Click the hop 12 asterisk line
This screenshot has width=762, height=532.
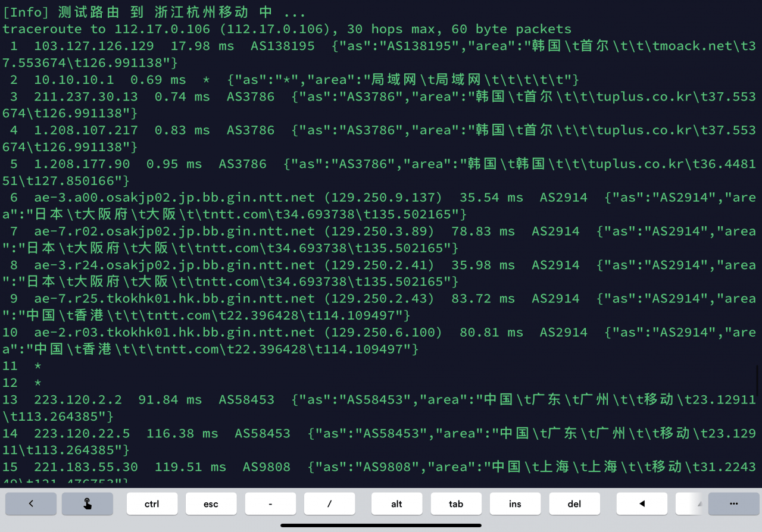(22, 383)
